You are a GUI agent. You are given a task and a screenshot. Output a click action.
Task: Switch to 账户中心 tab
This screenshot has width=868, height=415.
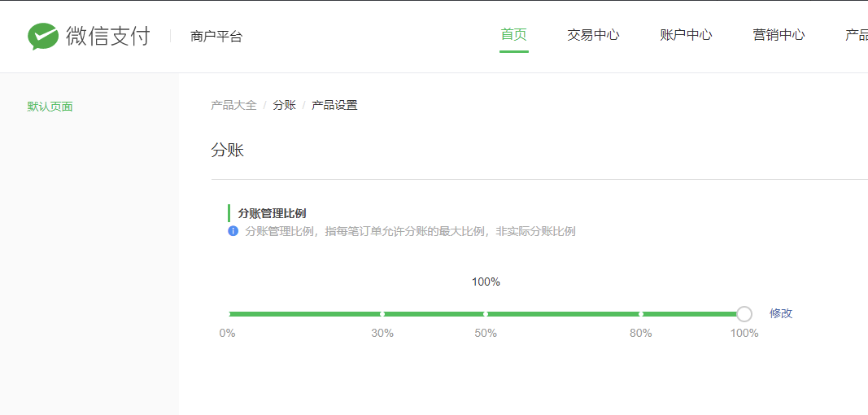click(686, 35)
